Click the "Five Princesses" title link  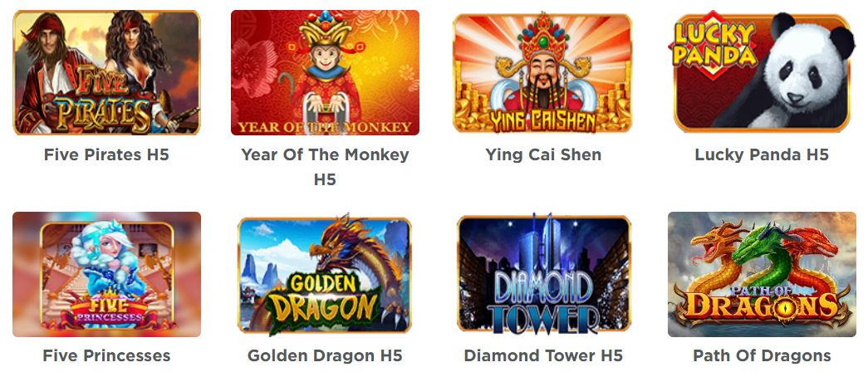coord(106,356)
